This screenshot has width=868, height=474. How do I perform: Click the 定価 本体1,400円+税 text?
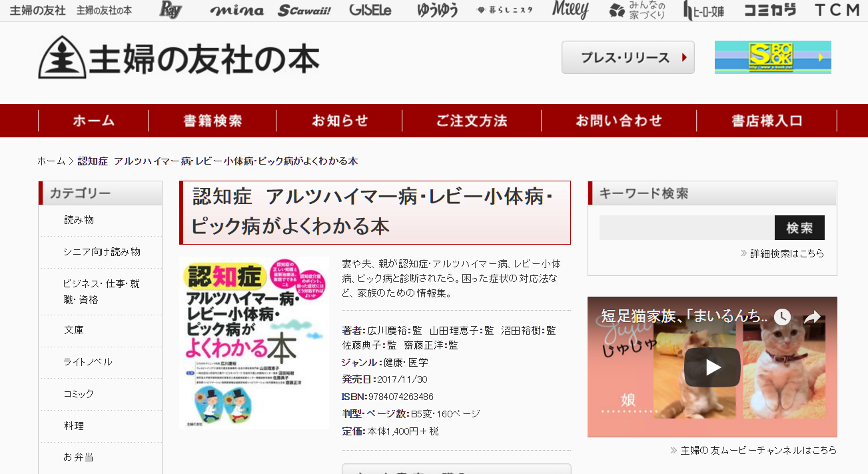point(390,431)
